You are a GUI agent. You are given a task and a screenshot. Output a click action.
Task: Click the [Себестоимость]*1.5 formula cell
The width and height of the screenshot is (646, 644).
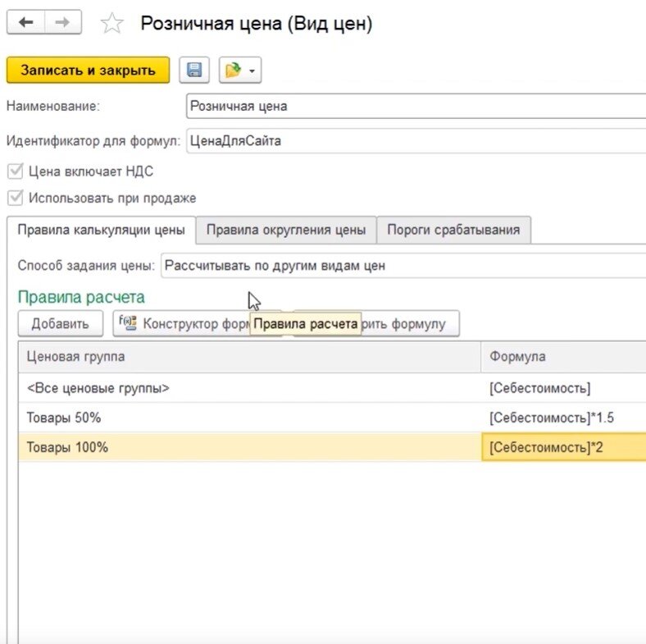pos(563,418)
